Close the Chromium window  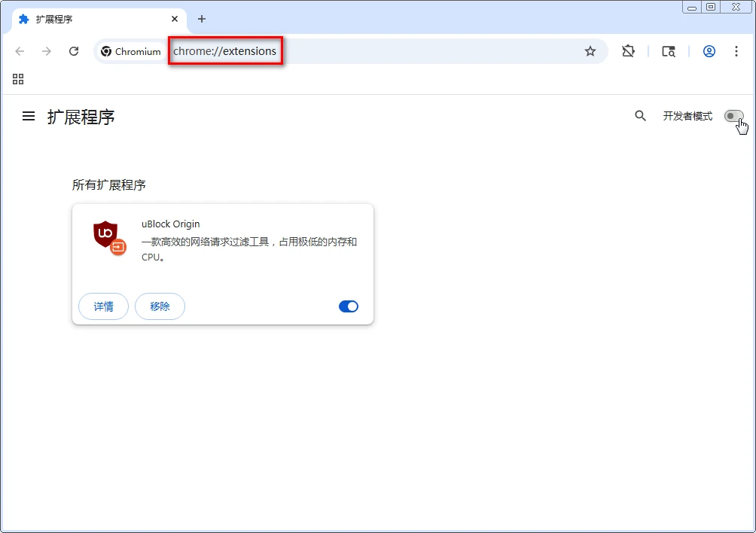click(736, 7)
